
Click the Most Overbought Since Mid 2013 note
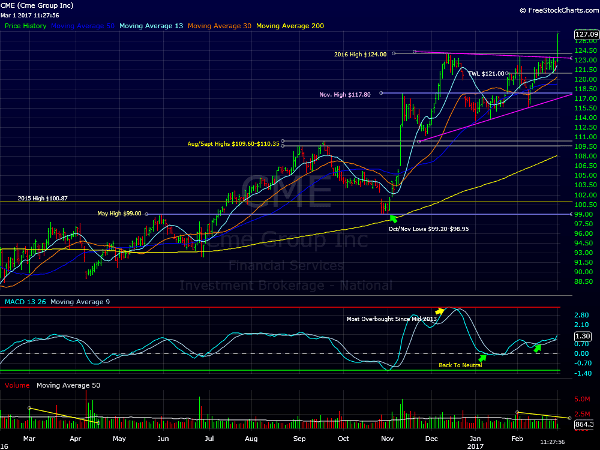[391, 319]
